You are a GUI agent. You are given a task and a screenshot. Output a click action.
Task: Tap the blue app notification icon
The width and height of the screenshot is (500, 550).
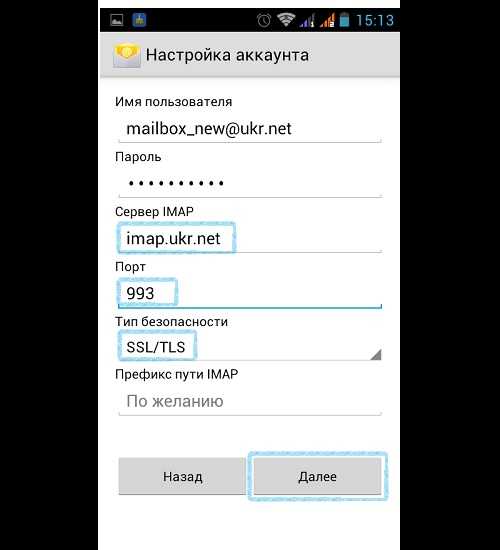[x=139, y=20]
